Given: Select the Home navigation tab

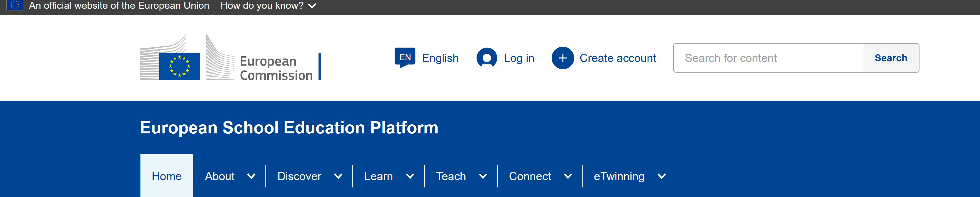Looking at the screenshot, I should [x=167, y=176].
